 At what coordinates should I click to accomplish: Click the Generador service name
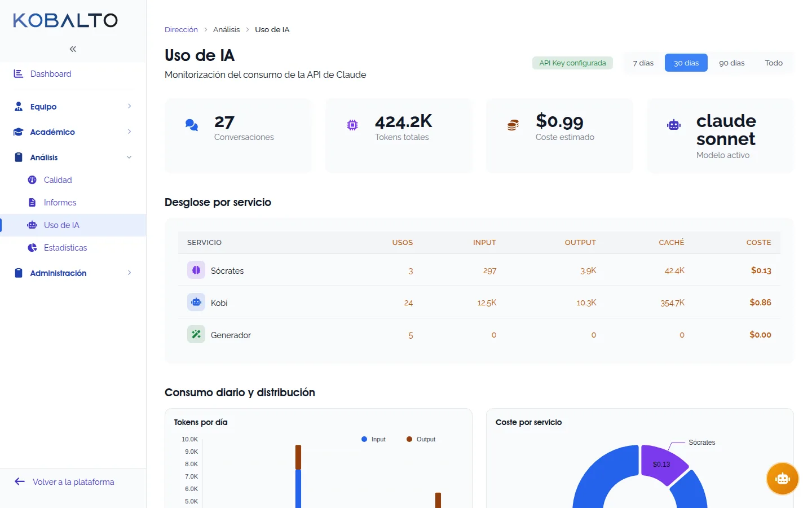click(231, 335)
